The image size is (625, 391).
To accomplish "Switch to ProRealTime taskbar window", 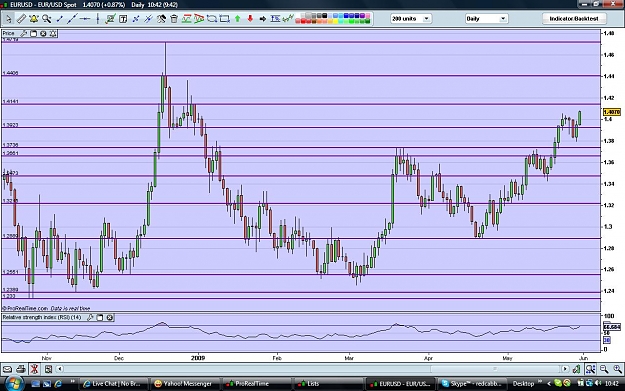I will pyautogui.click(x=256, y=384).
